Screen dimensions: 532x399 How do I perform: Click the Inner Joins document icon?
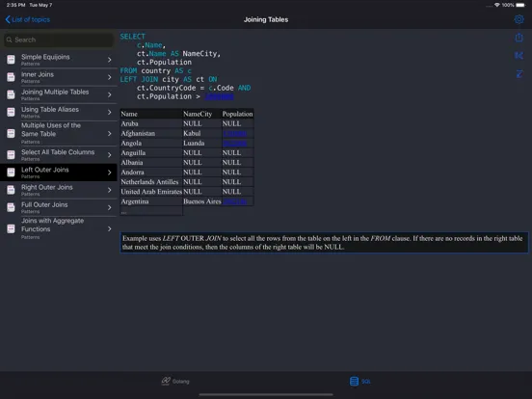point(11,77)
